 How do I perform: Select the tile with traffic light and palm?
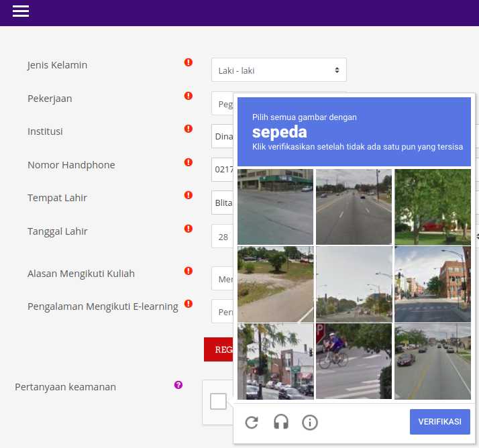coord(276,361)
